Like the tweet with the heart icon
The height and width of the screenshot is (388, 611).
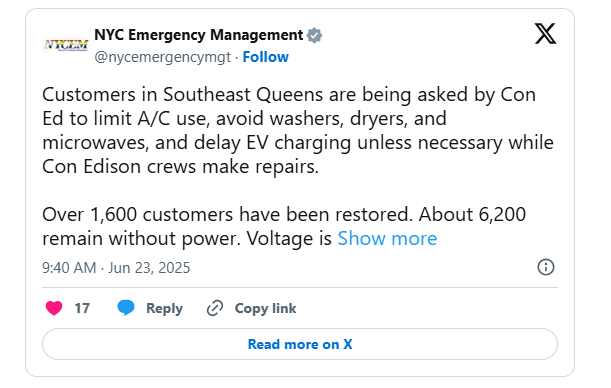(x=54, y=308)
